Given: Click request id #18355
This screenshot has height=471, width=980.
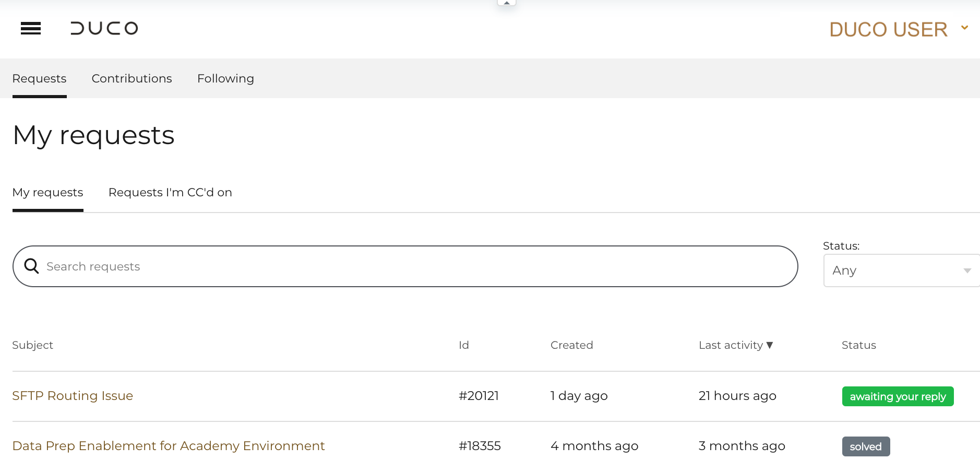Looking at the screenshot, I should tap(480, 446).
